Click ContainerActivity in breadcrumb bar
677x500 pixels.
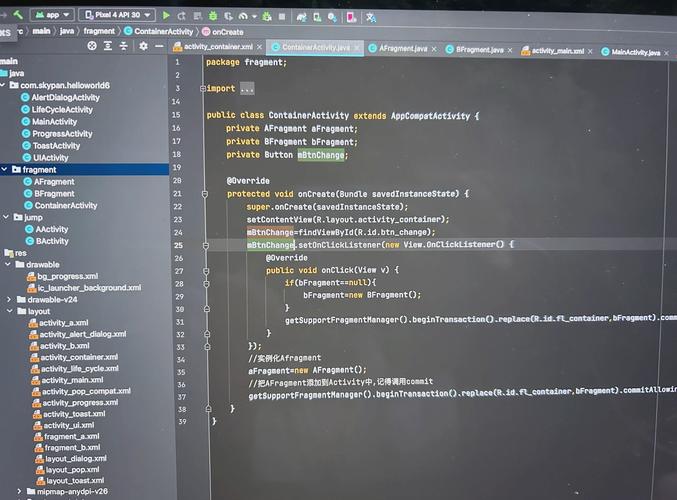158,32
